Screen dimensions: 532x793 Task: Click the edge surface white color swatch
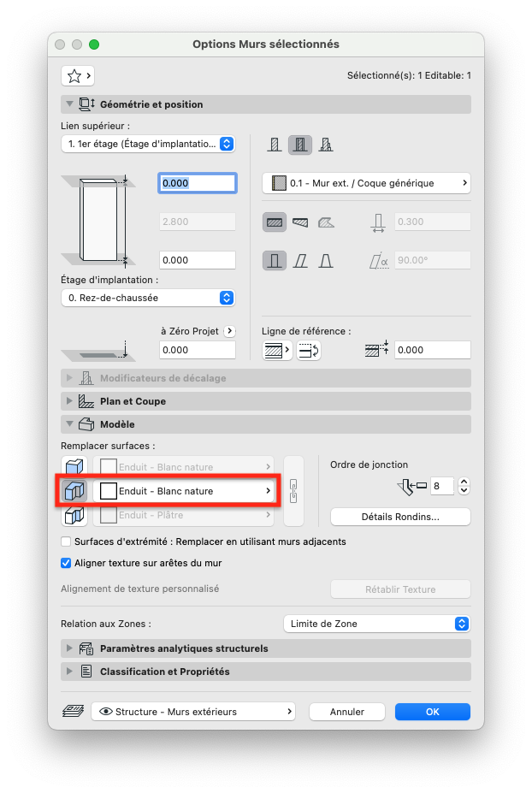(x=109, y=491)
